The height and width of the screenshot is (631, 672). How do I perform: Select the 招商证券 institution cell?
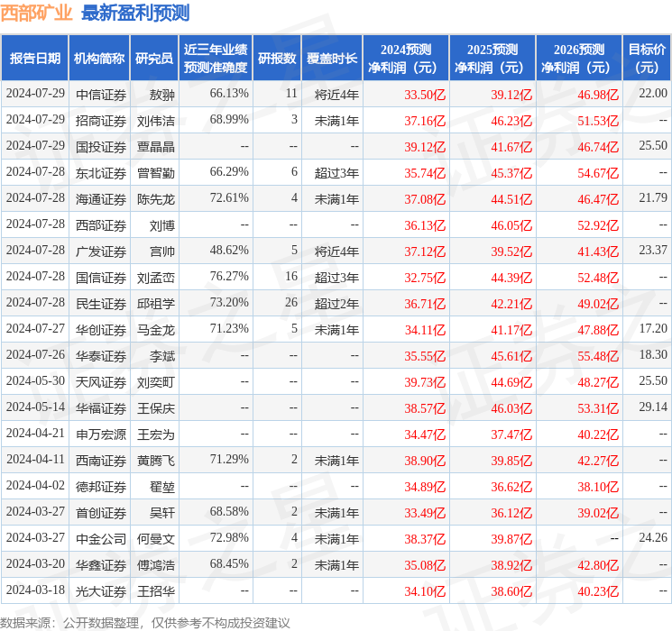pyautogui.click(x=101, y=121)
